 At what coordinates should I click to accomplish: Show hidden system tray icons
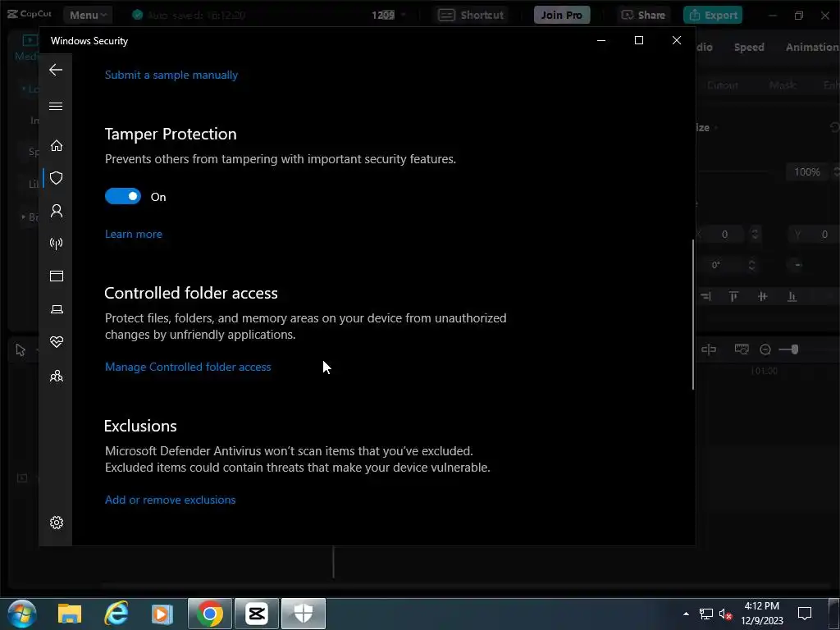(686, 614)
